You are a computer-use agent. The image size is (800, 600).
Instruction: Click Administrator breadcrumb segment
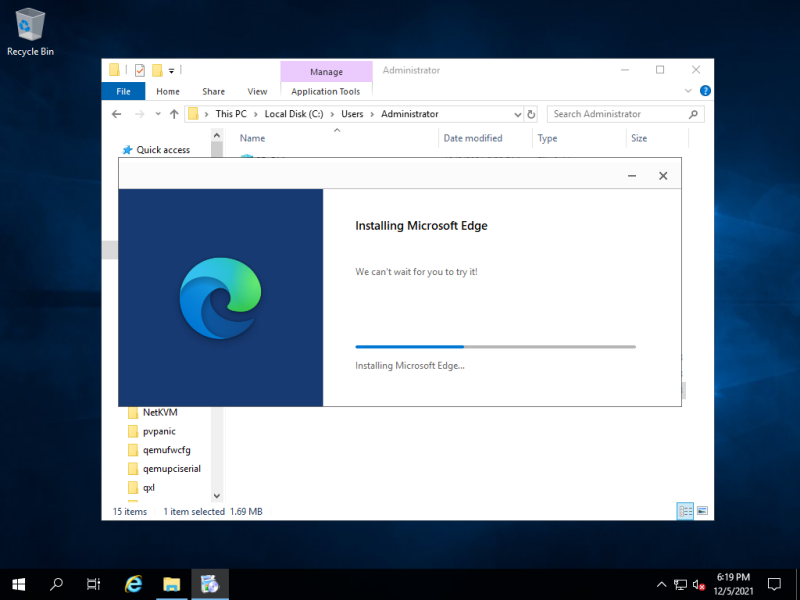(x=410, y=114)
